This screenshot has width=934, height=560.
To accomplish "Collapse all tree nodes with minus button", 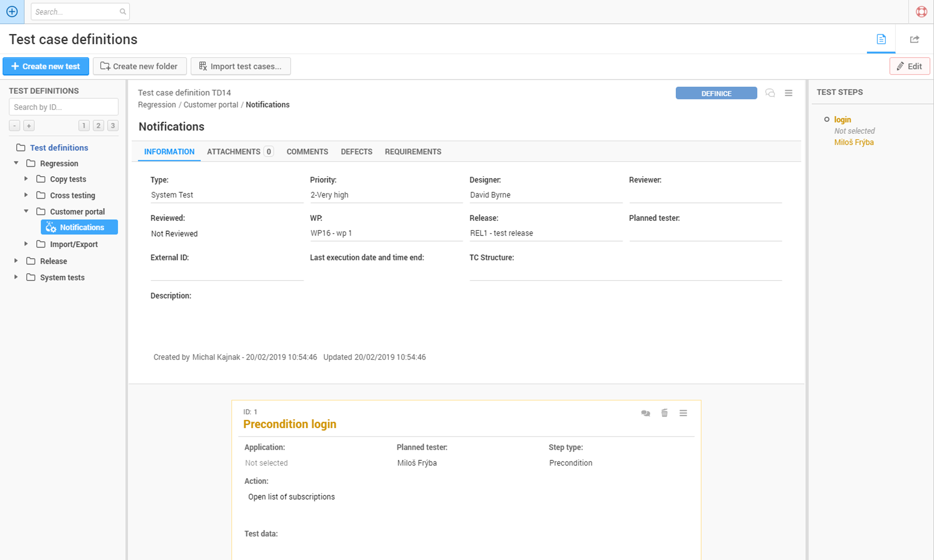I will click(x=15, y=126).
